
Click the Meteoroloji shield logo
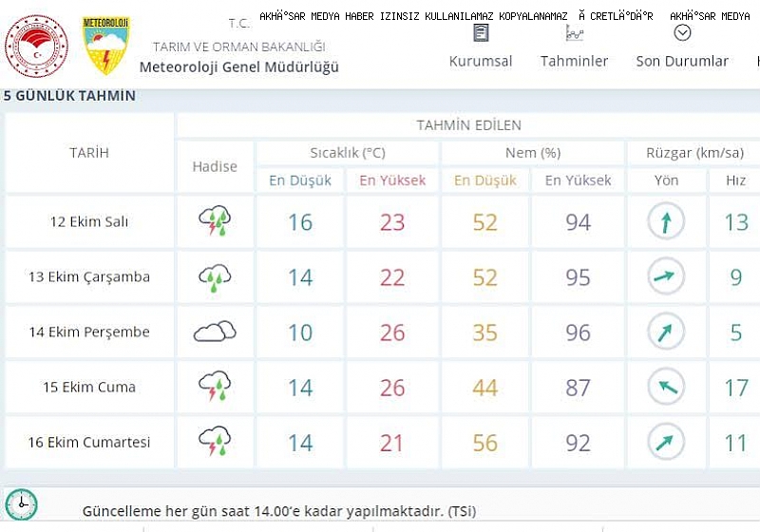(x=105, y=46)
